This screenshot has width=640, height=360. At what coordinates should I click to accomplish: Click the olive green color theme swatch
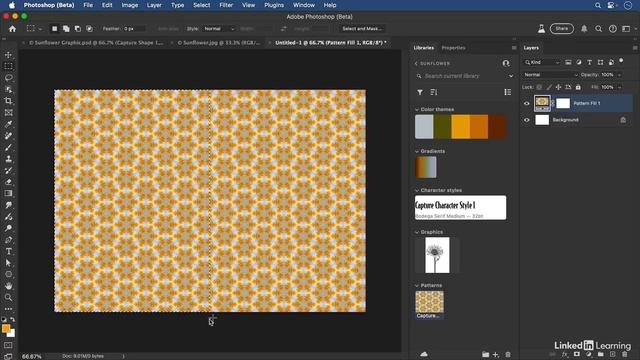pyautogui.click(x=442, y=127)
